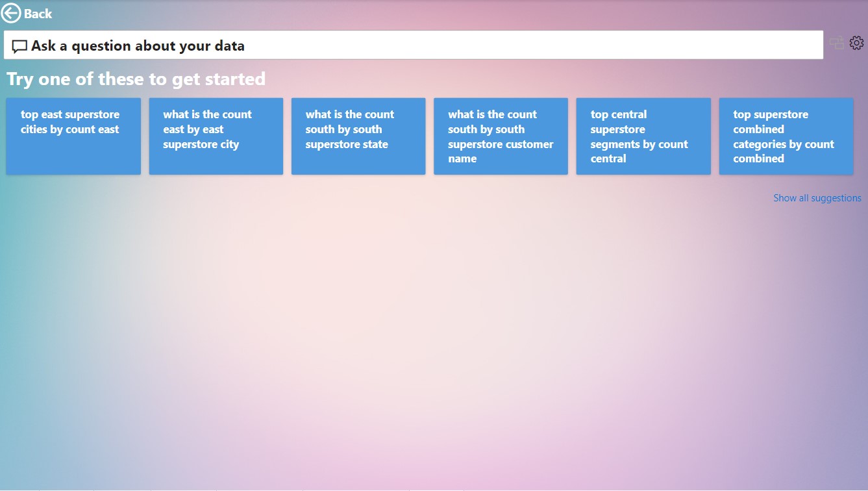Open Q&A tooling via the gear icon

coord(856,43)
